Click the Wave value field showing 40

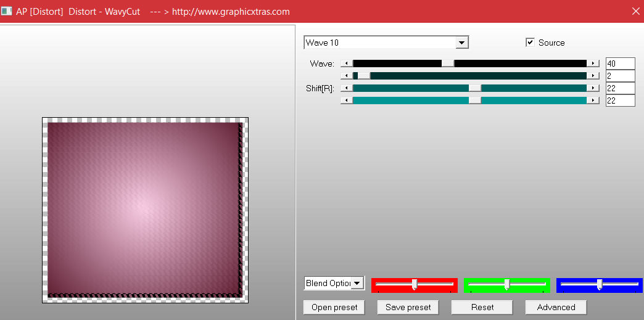coord(620,64)
